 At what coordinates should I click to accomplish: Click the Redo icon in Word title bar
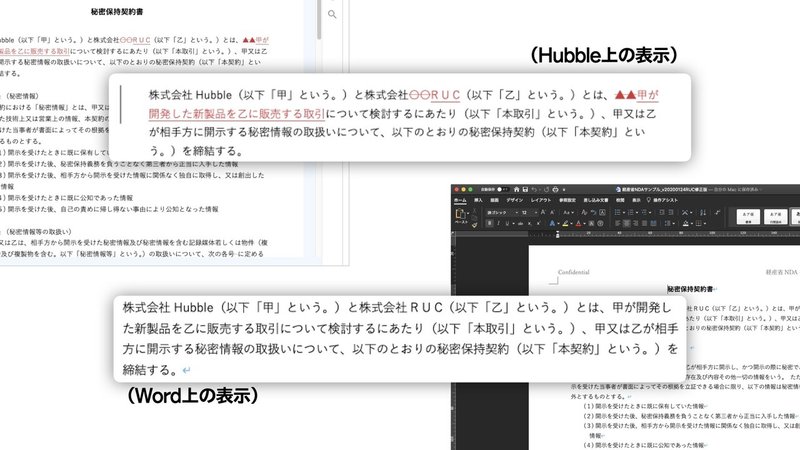pyautogui.click(x=546, y=189)
